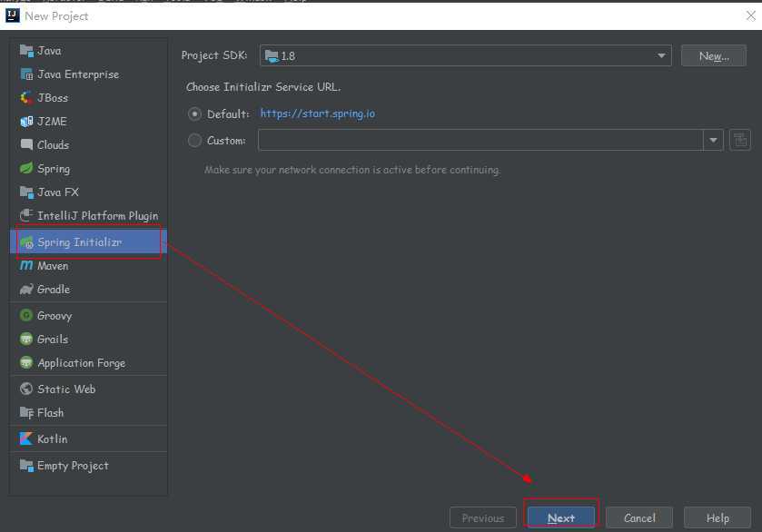Choose the Java Enterprise icon
The image size is (762, 532).
point(26,74)
